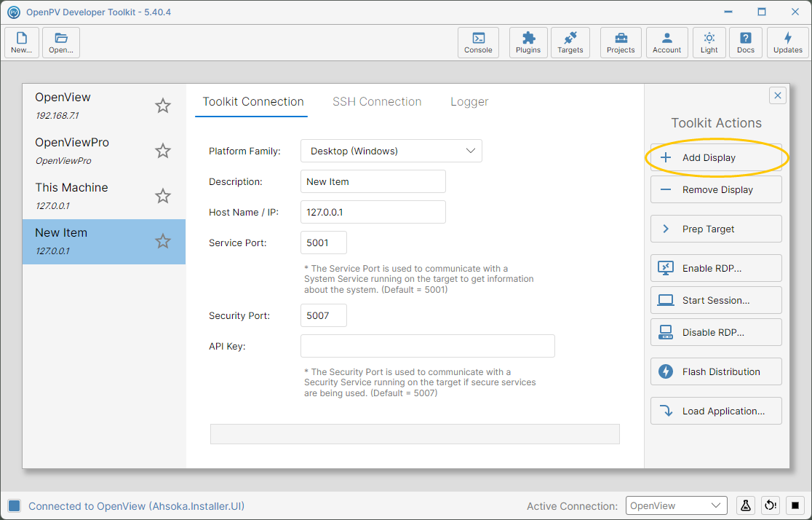Click the API Key field
This screenshot has width=812, height=520.
428,346
